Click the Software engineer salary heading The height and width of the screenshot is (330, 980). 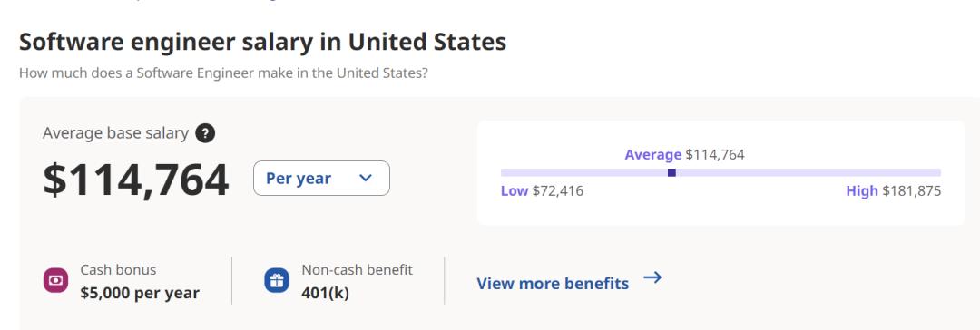262,42
